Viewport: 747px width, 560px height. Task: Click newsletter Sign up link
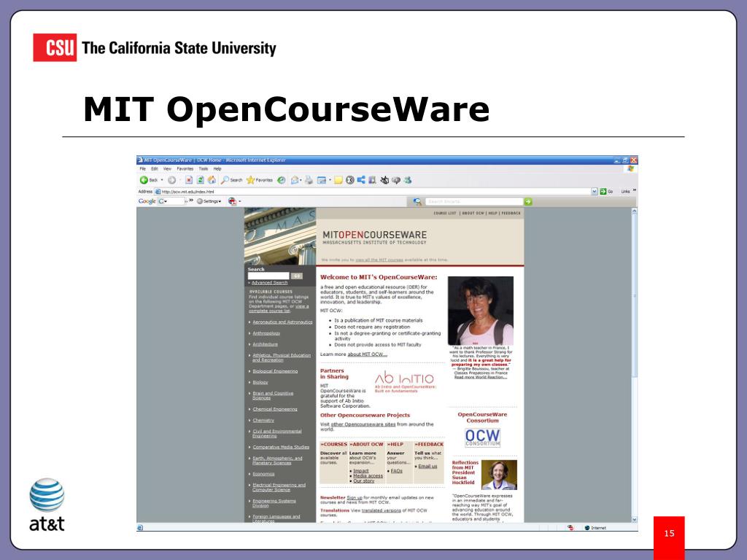coord(355,497)
